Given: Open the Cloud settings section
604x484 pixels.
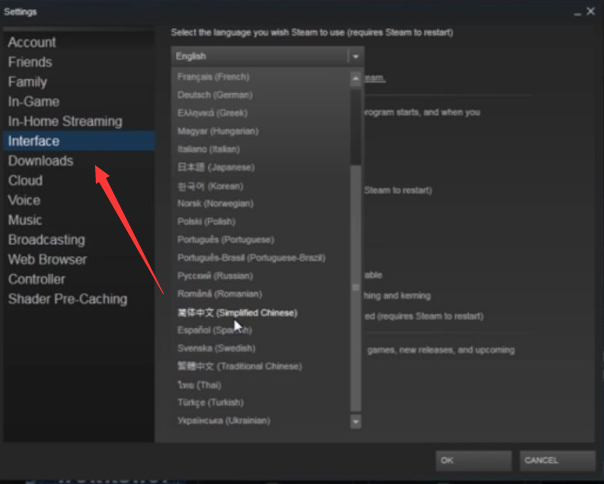Looking at the screenshot, I should (x=79, y=180).
